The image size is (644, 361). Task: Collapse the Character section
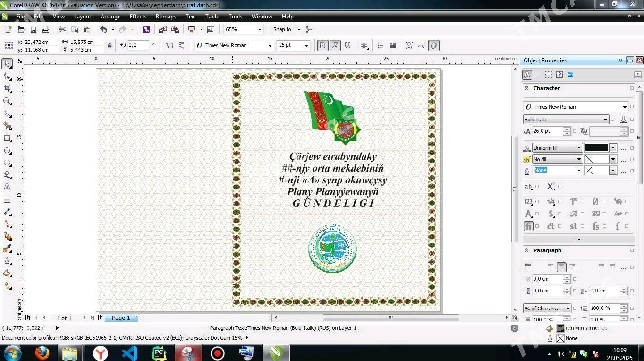(x=526, y=88)
